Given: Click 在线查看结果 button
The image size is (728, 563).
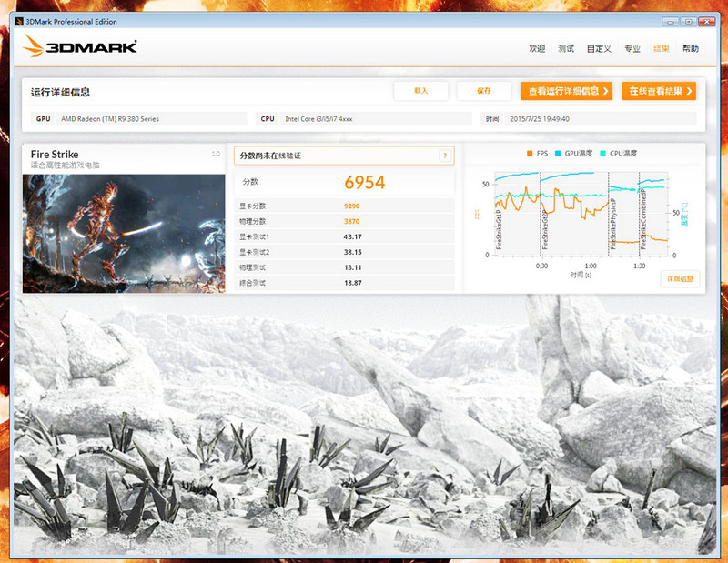Looking at the screenshot, I should click(x=659, y=91).
